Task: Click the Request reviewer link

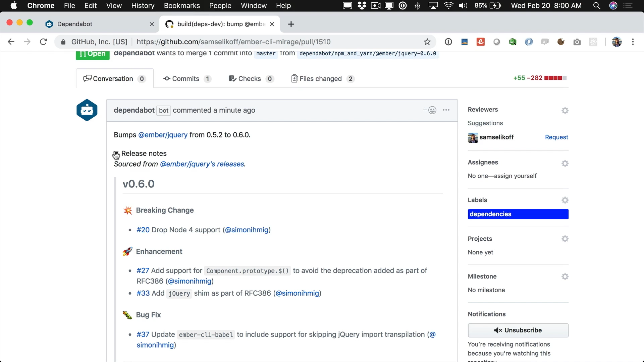Action: (x=556, y=137)
